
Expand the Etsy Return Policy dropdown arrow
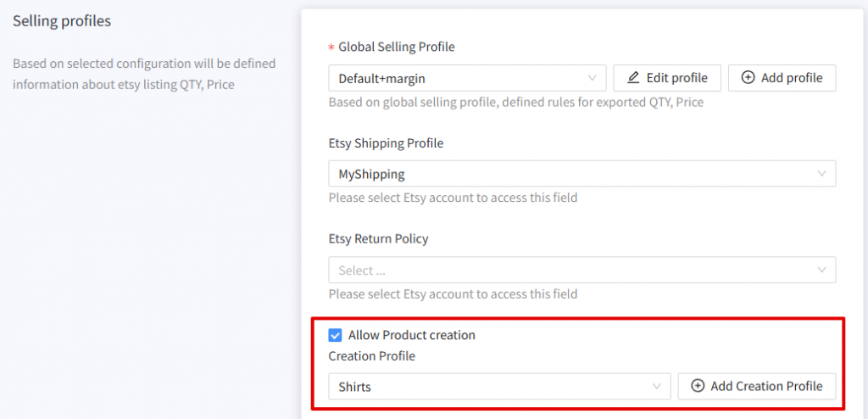[x=822, y=270]
